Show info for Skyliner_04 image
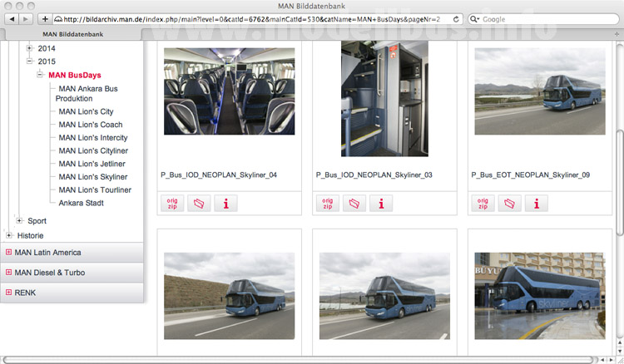Viewport: 624px width, 364px height. tap(225, 204)
